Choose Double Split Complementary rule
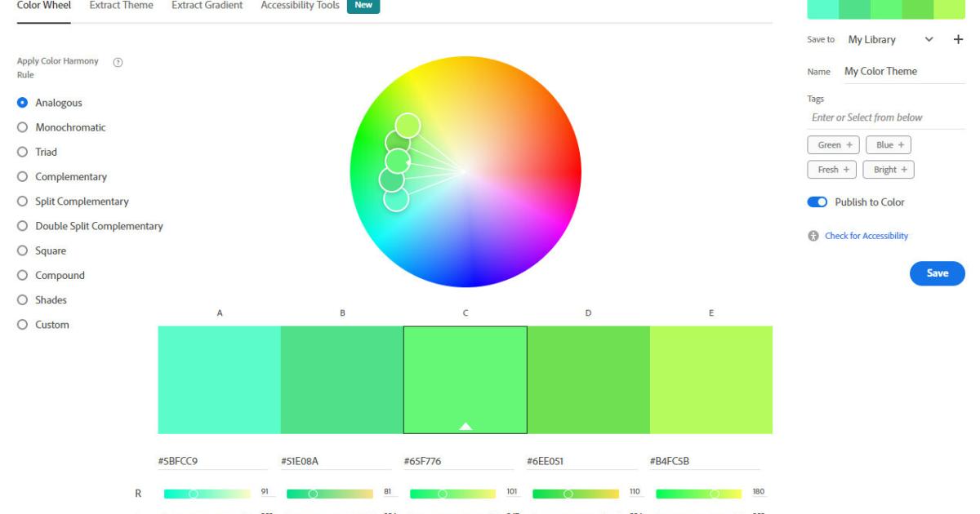980x514 pixels. [x=90, y=226]
